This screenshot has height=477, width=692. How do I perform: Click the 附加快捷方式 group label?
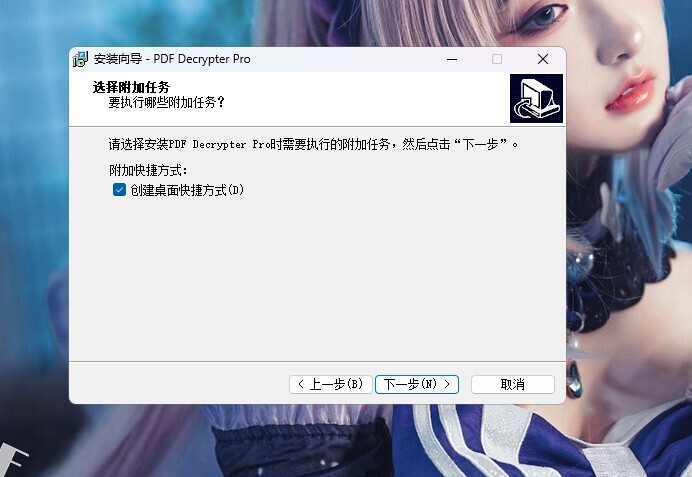coord(148,170)
